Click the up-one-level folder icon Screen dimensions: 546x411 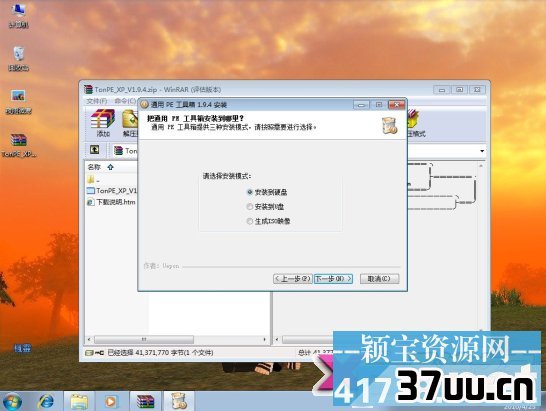pos(95,150)
